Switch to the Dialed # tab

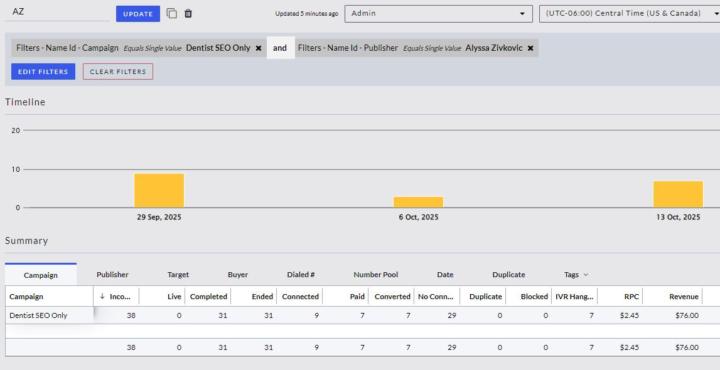tap(301, 275)
